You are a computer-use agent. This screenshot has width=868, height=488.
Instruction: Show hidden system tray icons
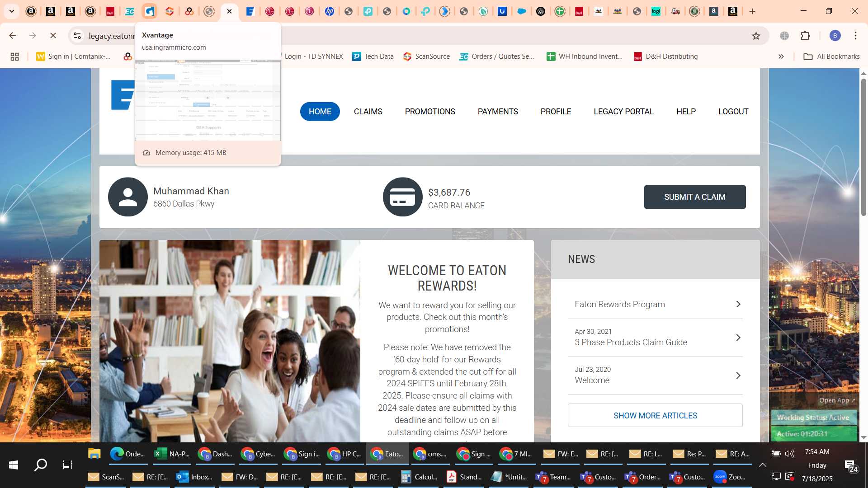pos(763,465)
